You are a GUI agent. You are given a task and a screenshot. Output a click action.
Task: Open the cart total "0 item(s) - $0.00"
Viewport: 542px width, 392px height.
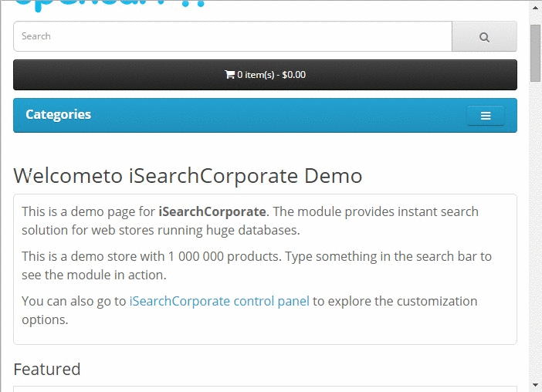click(271, 75)
